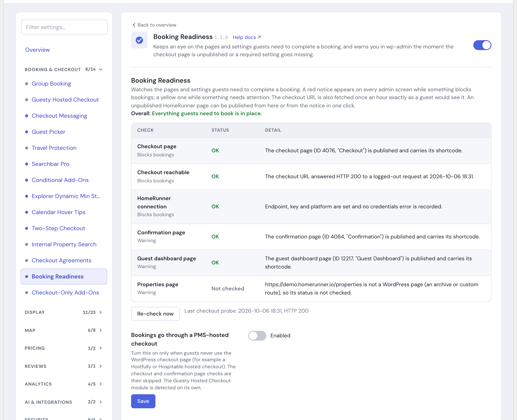Screen dimensions: 517x420
Task: Open Group Booking settings
Action: (x=51, y=83)
